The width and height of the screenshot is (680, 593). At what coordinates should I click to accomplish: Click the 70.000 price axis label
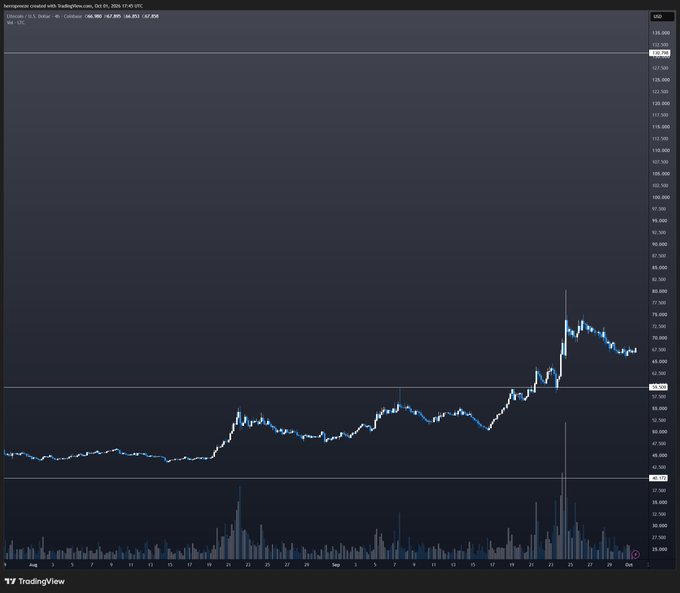point(660,338)
